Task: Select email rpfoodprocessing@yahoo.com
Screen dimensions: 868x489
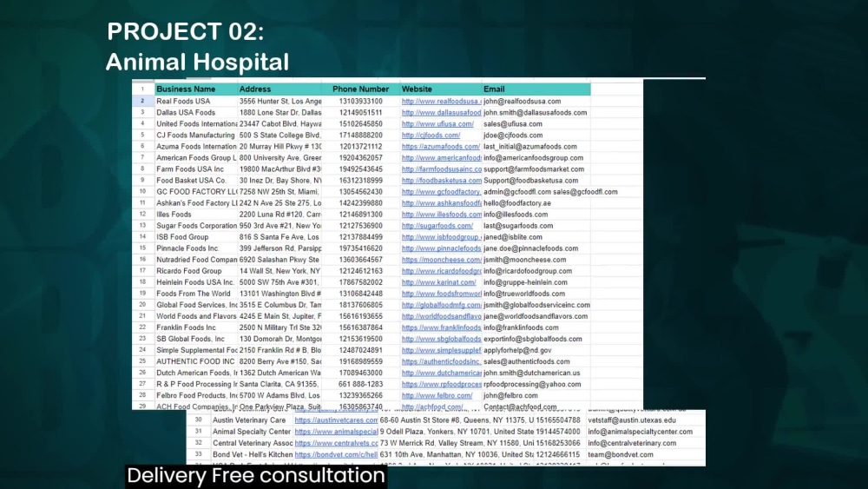Action: click(x=532, y=384)
